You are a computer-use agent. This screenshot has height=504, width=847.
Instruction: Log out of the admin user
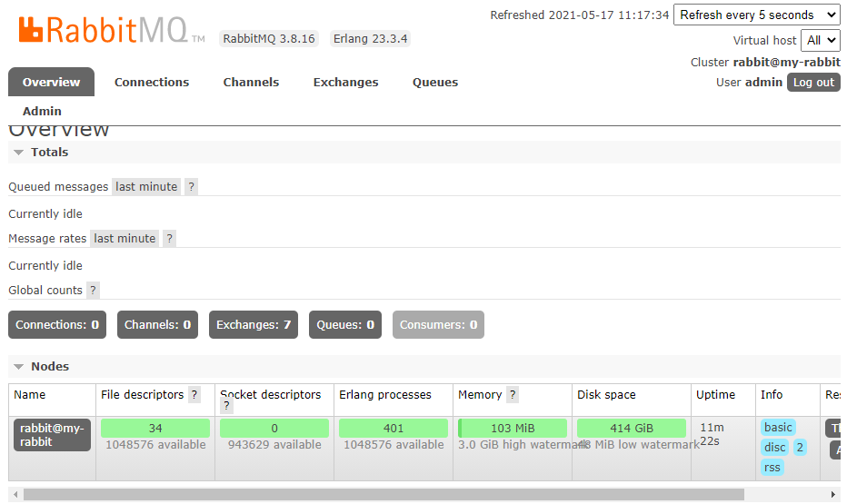tap(813, 82)
